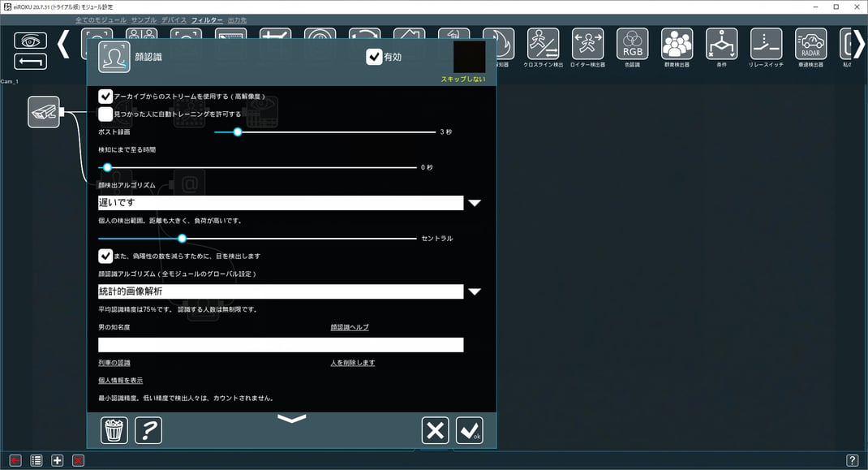Click the 個人情報を表示 link
The width and height of the screenshot is (868, 470).
pos(121,381)
